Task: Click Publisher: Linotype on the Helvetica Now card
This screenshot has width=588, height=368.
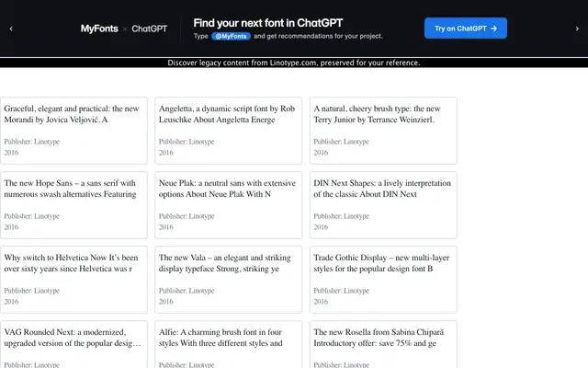Action: (32, 291)
